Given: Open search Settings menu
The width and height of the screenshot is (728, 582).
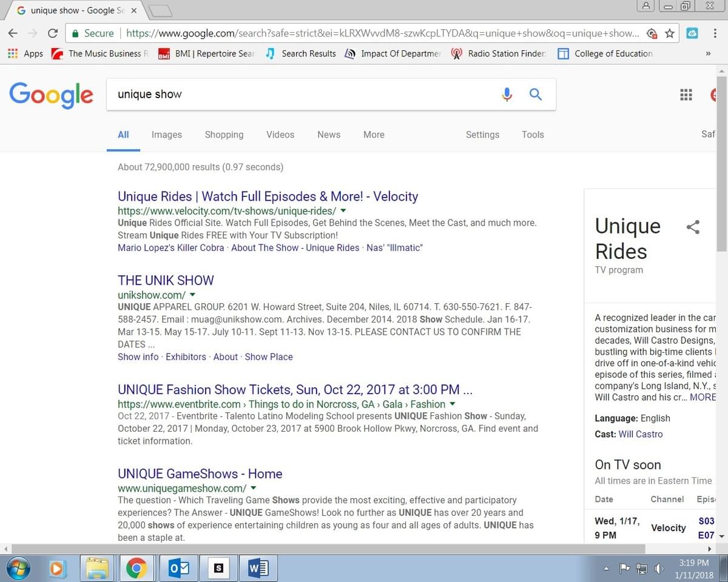Looking at the screenshot, I should (482, 135).
